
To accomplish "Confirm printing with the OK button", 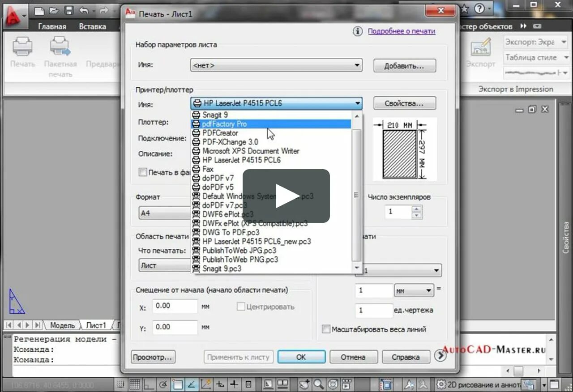I will [x=301, y=357].
